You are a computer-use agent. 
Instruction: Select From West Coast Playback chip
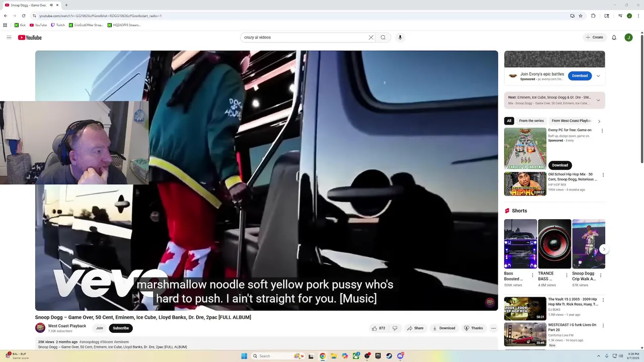(x=571, y=121)
